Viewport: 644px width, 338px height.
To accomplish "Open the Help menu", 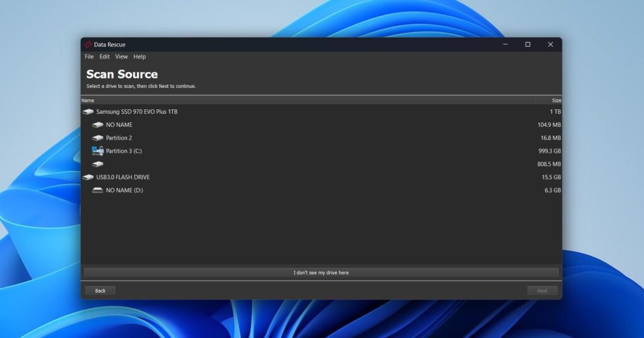I will tap(139, 57).
